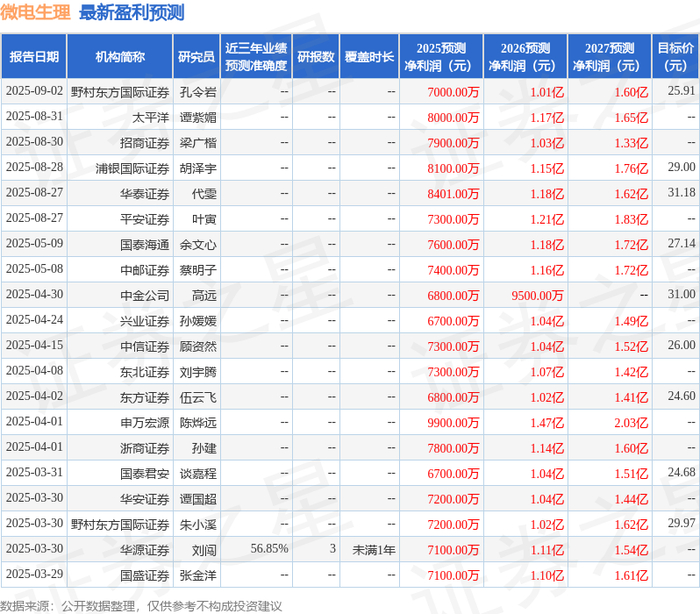Click institution 浦银国际证券
This screenshot has height=614, width=700.
click(x=132, y=169)
